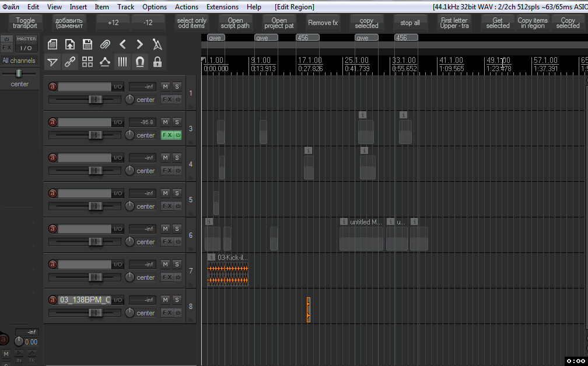Click the record arm icon on track 3
This screenshot has width=588, height=366.
[x=53, y=122]
